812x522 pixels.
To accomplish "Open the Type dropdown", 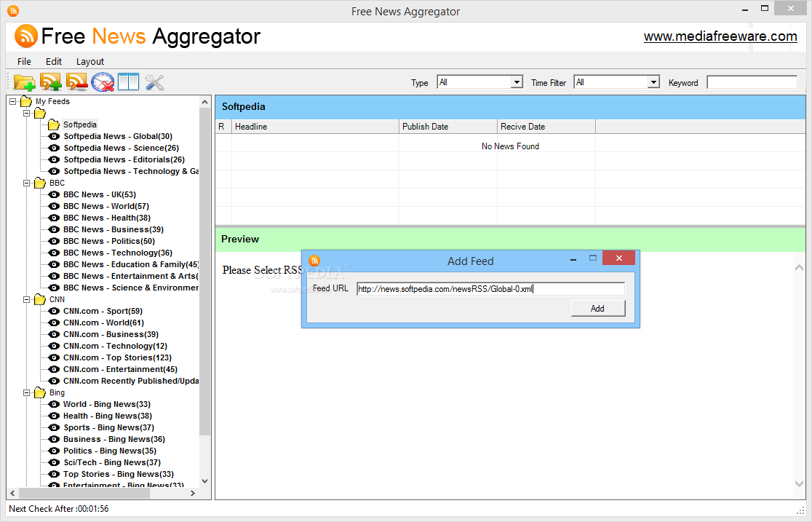I will pos(517,82).
